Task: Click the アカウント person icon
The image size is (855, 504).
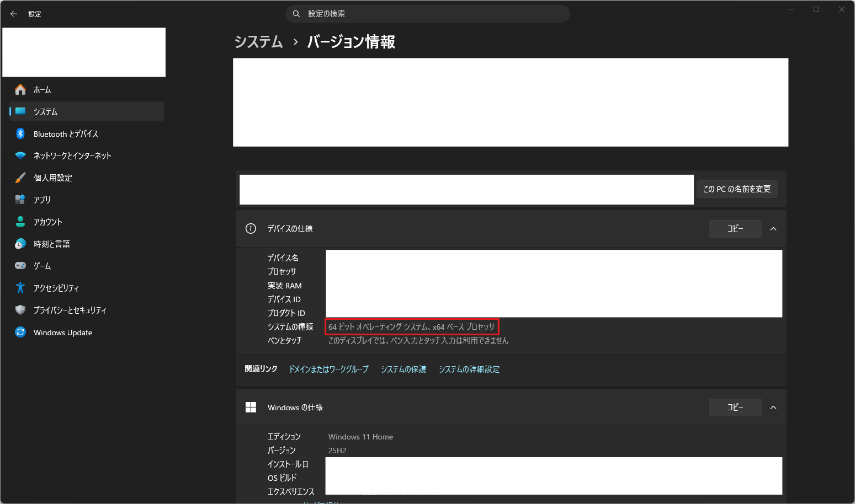Action: (x=20, y=222)
